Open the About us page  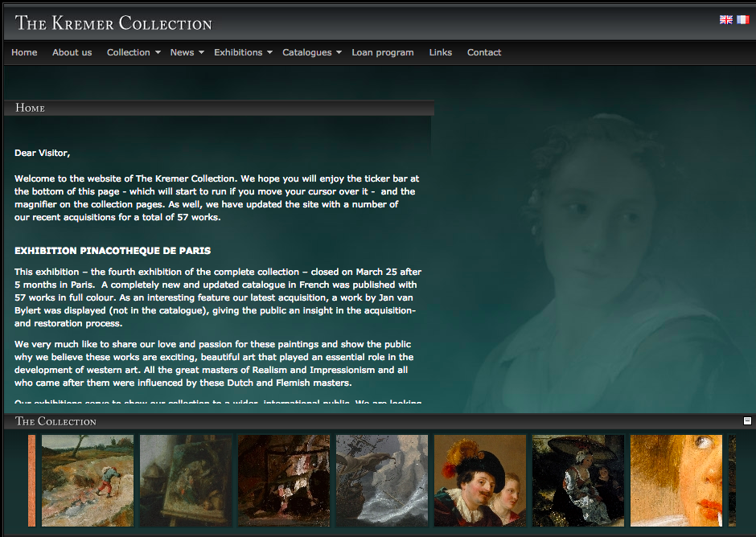pos(72,52)
